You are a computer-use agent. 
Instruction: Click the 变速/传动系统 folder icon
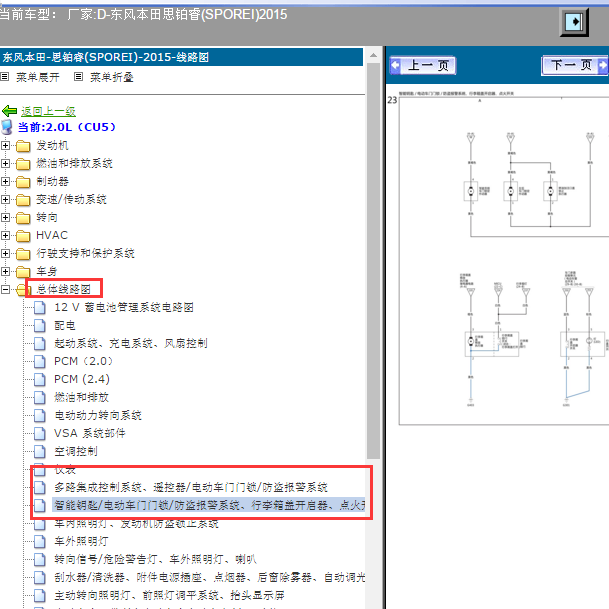coord(23,200)
